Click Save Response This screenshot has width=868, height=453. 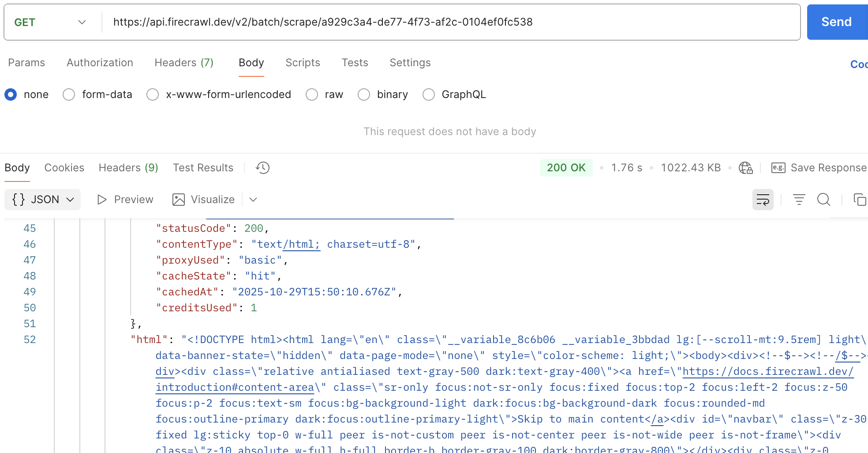[828, 168]
